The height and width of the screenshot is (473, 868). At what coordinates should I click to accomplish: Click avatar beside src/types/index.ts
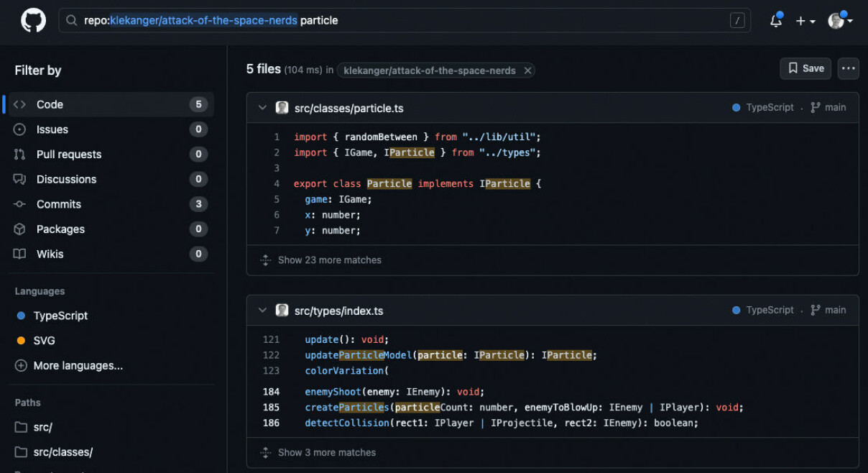tap(282, 311)
